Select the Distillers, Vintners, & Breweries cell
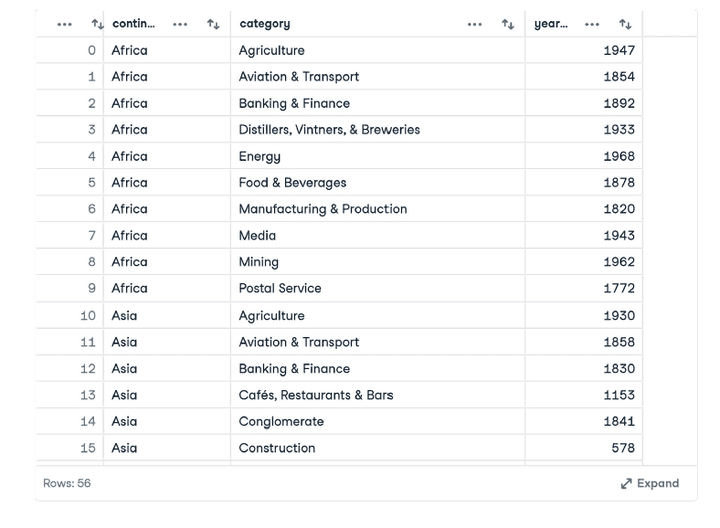 [329, 130]
